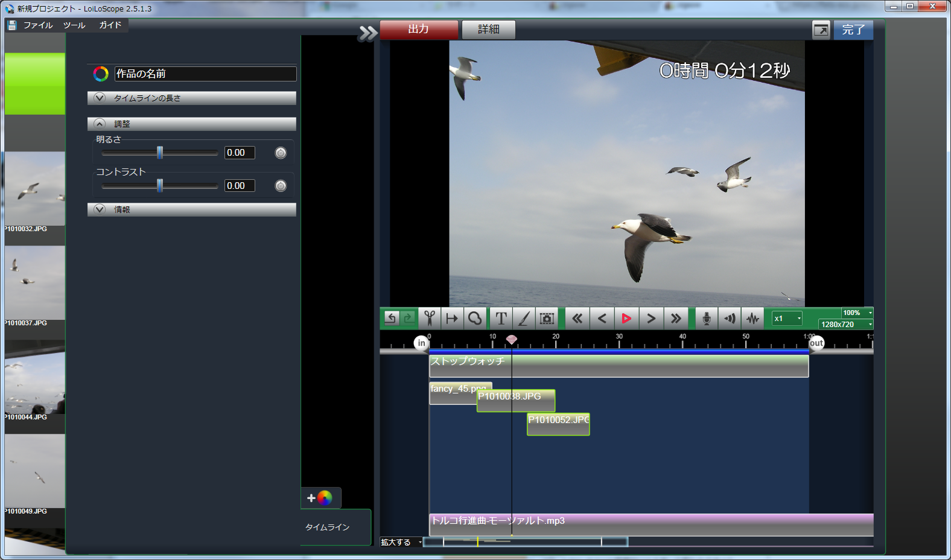Select the pen drawing tool

(x=524, y=318)
